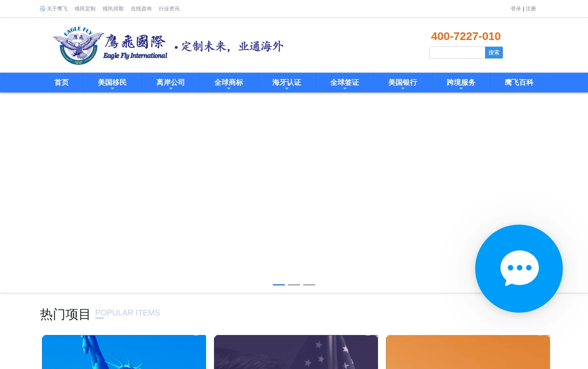Click the 热门项目 section heading
Image resolution: width=588 pixels, height=369 pixels.
tap(65, 315)
